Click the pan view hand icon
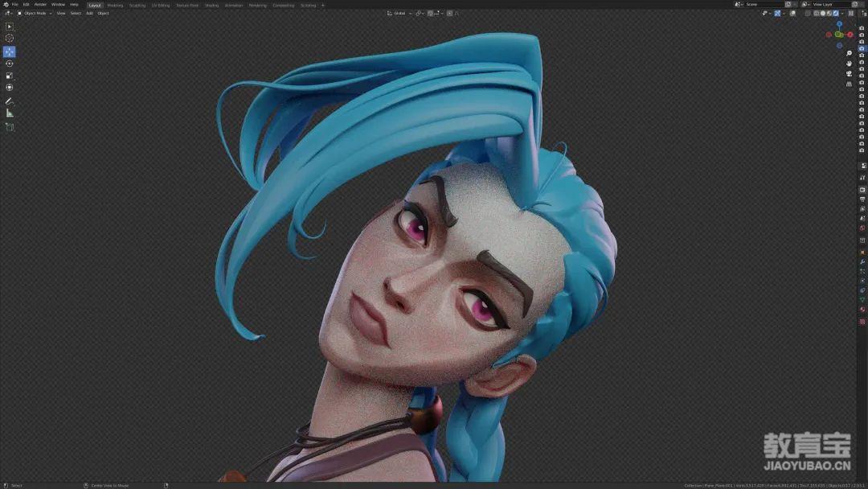This screenshot has width=868, height=489. (x=850, y=63)
